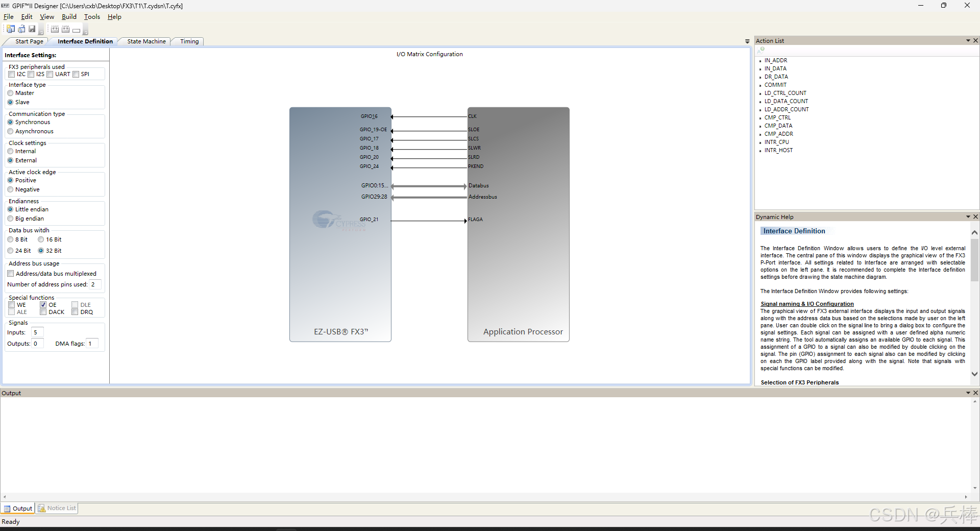
Task: Select Negative active clock edge
Action: tap(10, 189)
